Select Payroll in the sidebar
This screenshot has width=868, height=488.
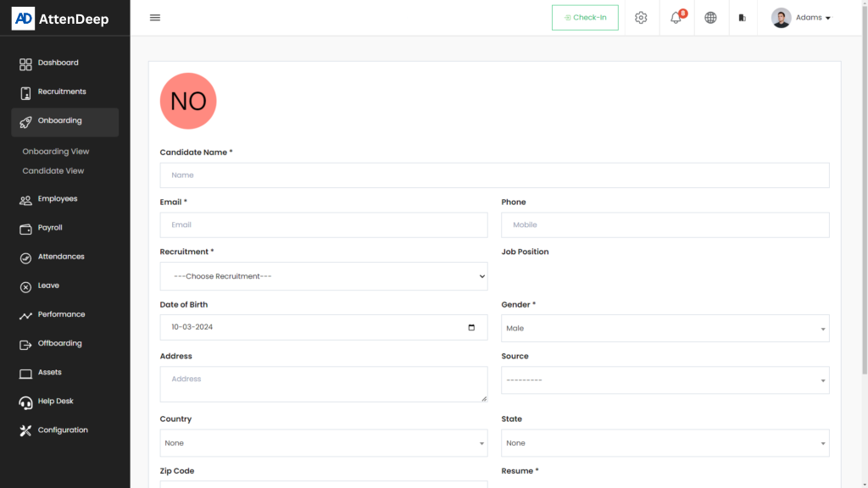(50, 228)
